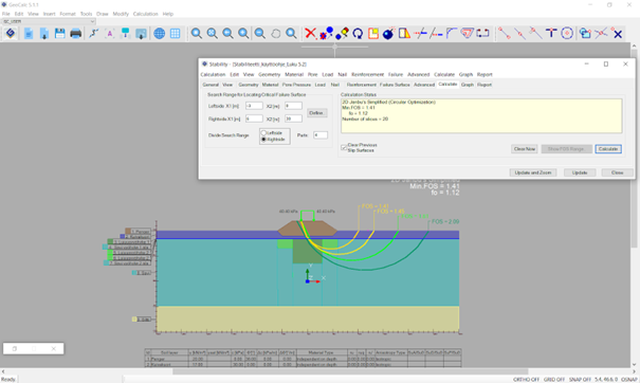Screen dimensions: 640x383
Task: Click brown Penger legend color swatch
Action: coord(128,231)
